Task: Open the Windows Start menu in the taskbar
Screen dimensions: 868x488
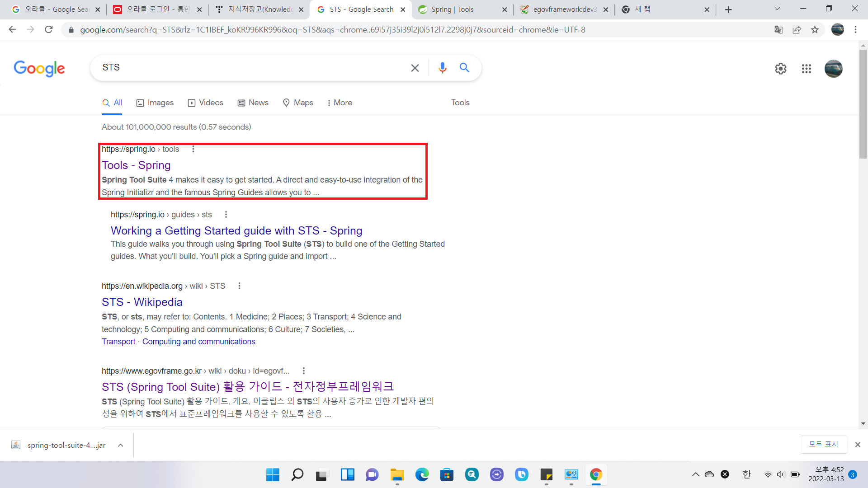Action: [273, 474]
